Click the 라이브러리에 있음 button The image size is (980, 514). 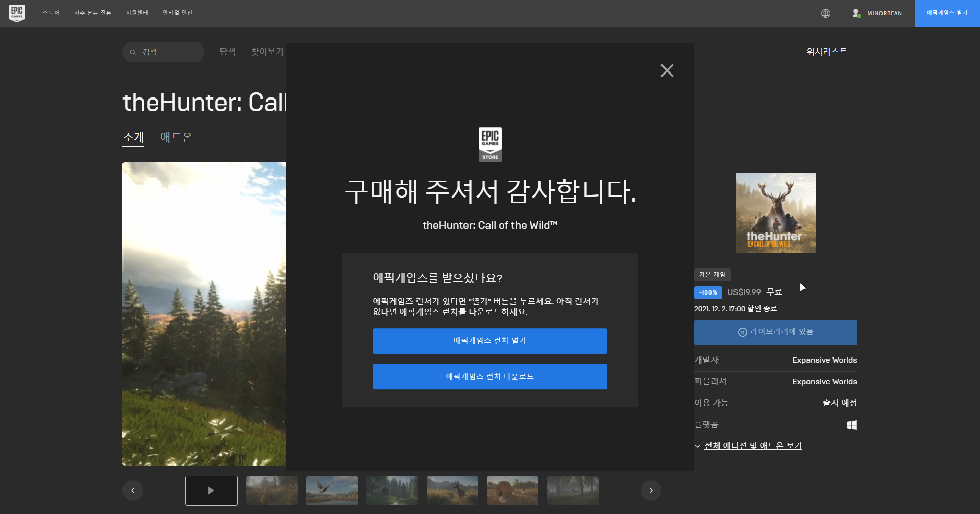pos(776,332)
